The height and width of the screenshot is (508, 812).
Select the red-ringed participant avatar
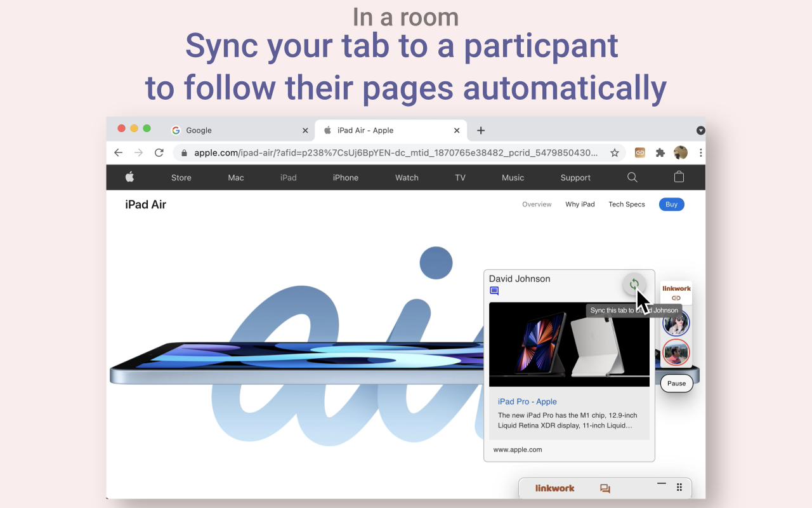(x=676, y=352)
